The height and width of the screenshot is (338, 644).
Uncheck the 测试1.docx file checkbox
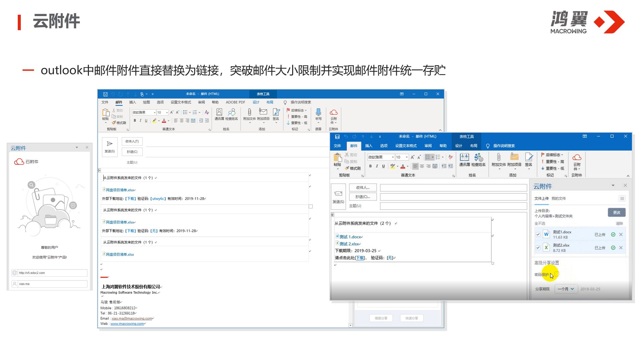click(538, 234)
